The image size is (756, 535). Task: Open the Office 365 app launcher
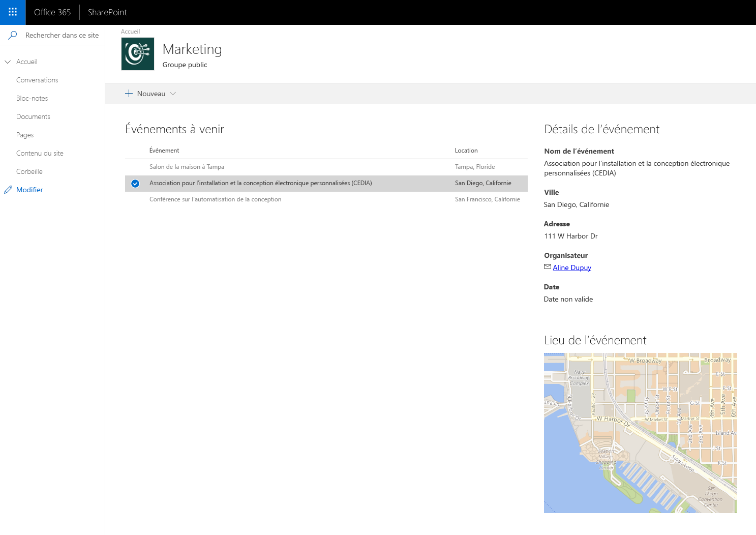[x=12, y=12]
